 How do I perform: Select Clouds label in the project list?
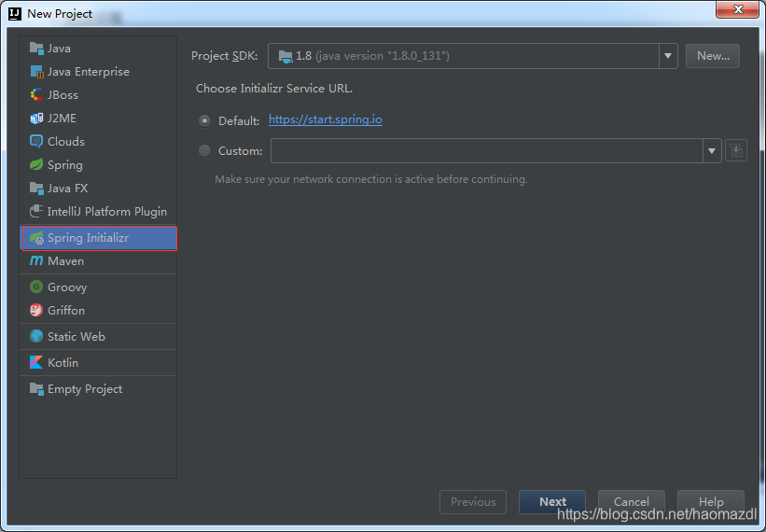tap(66, 142)
